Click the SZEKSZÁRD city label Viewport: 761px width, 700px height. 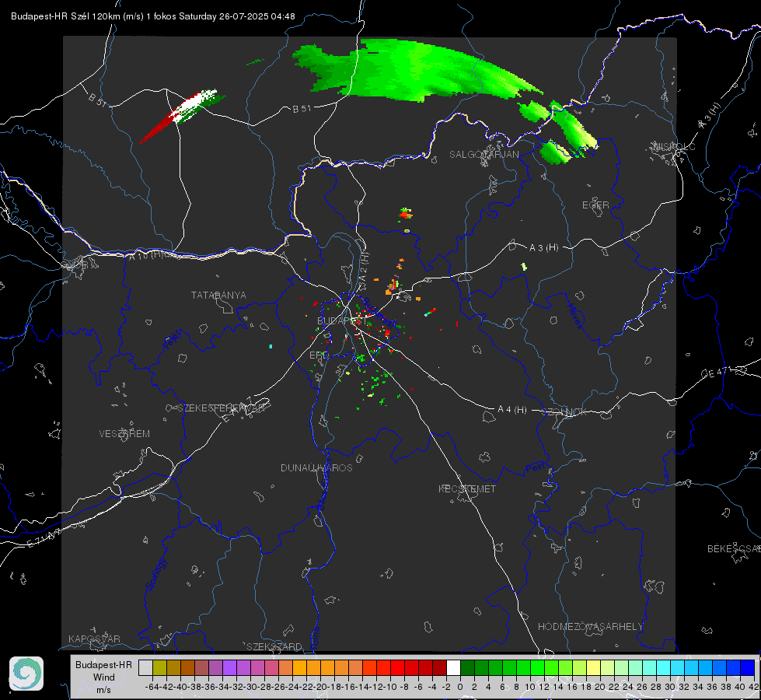[x=274, y=647]
